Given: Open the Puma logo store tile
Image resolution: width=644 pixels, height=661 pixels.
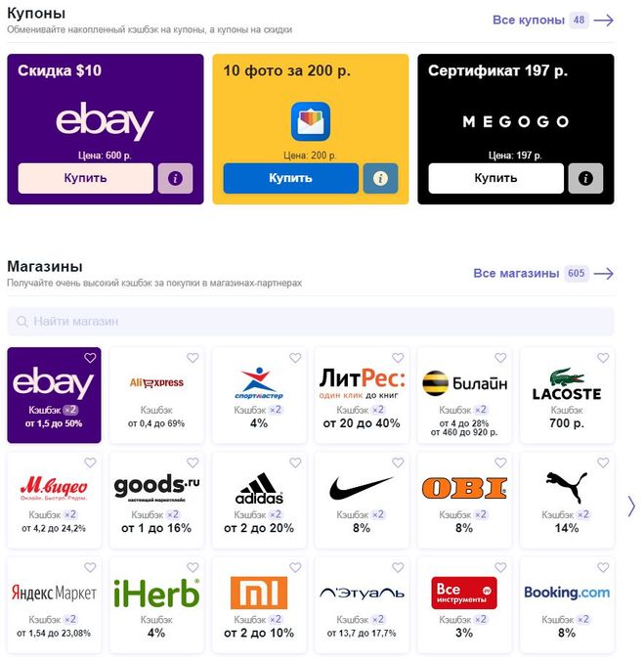Looking at the screenshot, I should [x=567, y=501].
